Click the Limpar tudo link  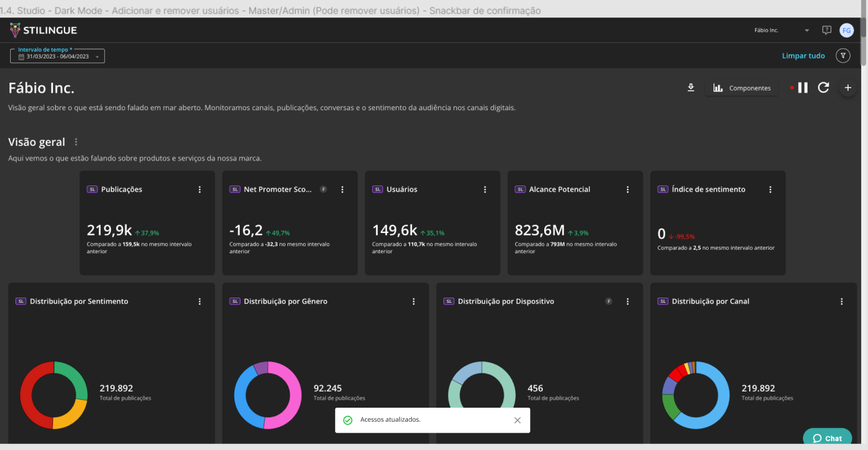tap(803, 56)
